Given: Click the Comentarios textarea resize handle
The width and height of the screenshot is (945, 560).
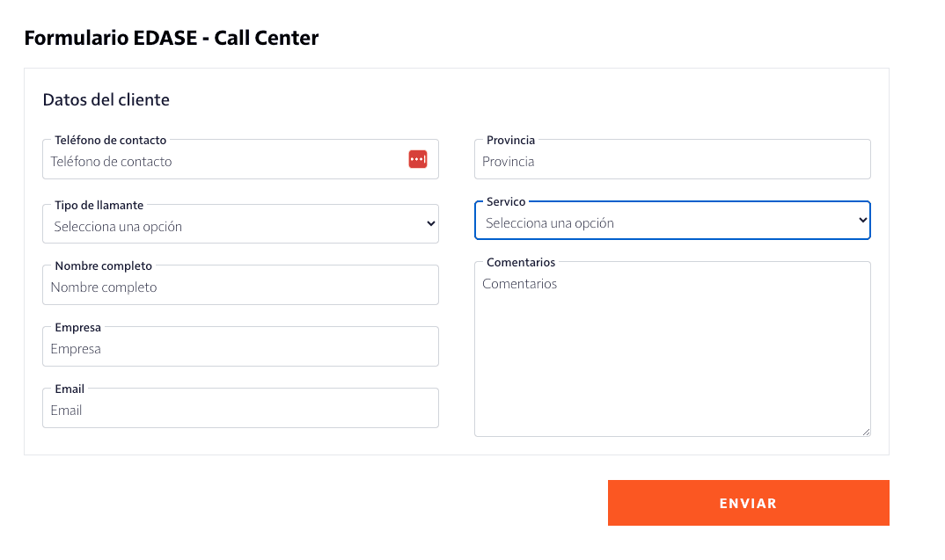Looking at the screenshot, I should (866, 432).
